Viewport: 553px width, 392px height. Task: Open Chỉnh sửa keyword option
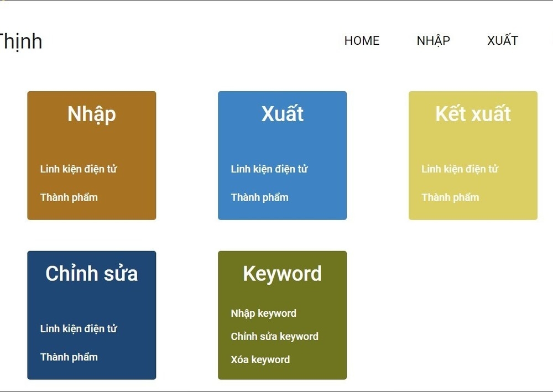click(274, 336)
